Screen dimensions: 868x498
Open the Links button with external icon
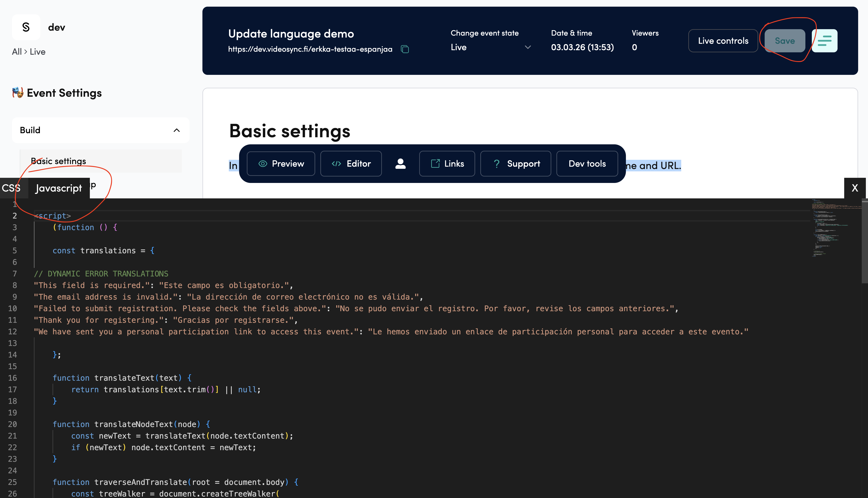coord(447,163)
